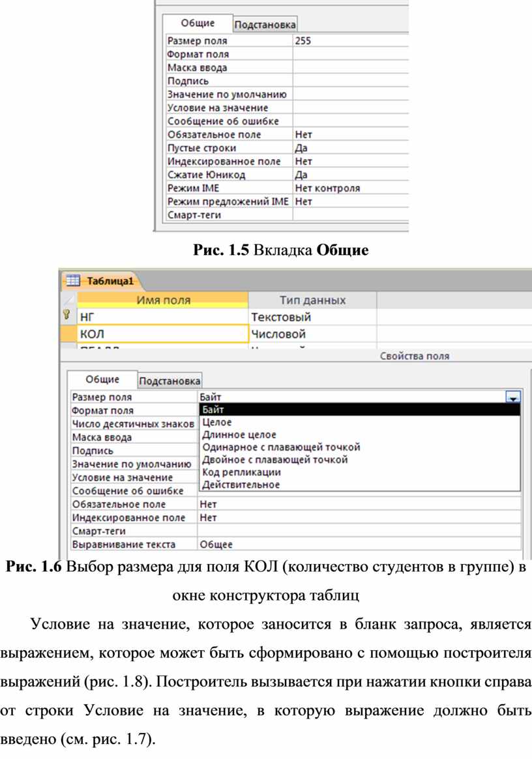The image size is (532, 759).
Task: Click the Текстовый data type cell
Action: point(313,317)
